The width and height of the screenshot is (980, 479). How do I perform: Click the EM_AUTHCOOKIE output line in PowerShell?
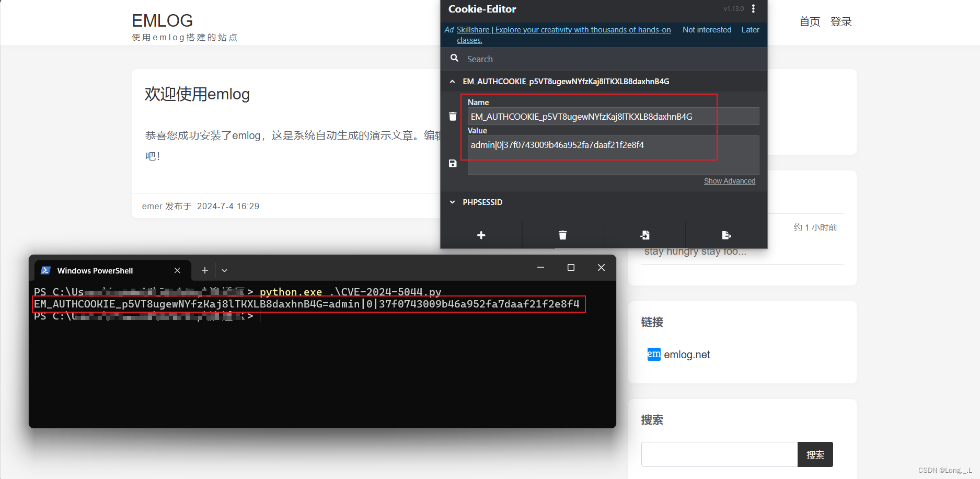(307, 304)
